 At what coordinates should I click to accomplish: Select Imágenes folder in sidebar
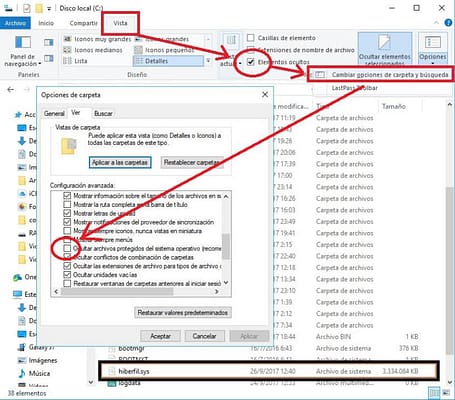(37, 360)
